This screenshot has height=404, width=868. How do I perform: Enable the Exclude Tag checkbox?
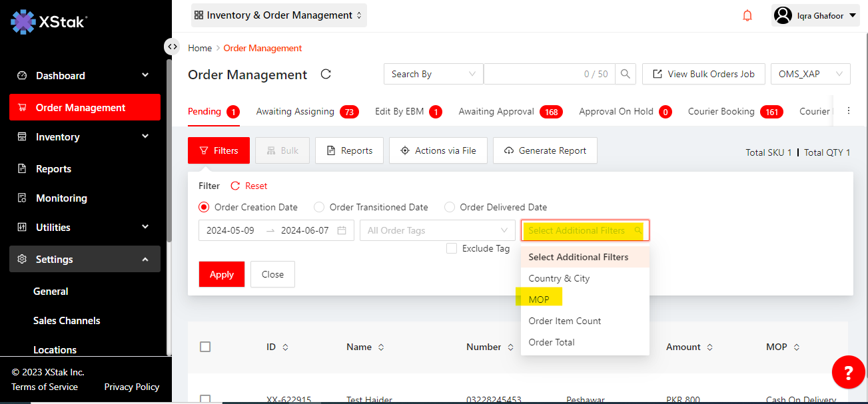click(x=452, y=248)
